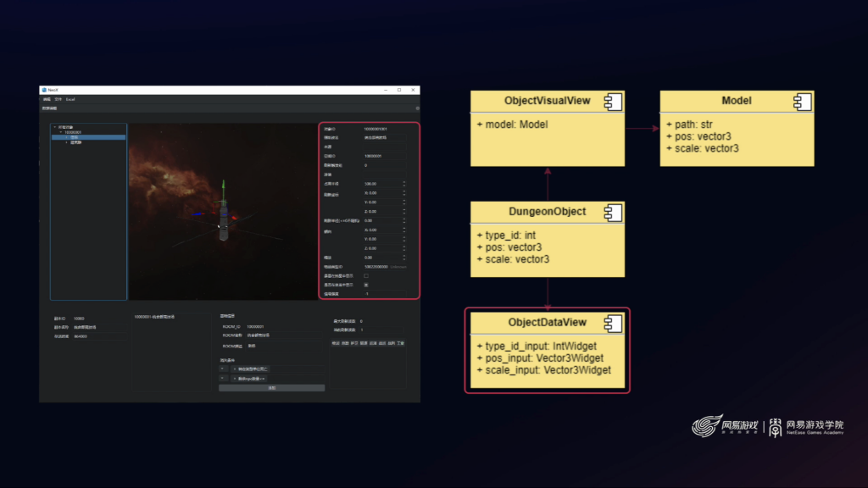The width and height of the screenshot is (868, 488).
Task: Select the 10000001 entry in bottom list
Action: 154,317
